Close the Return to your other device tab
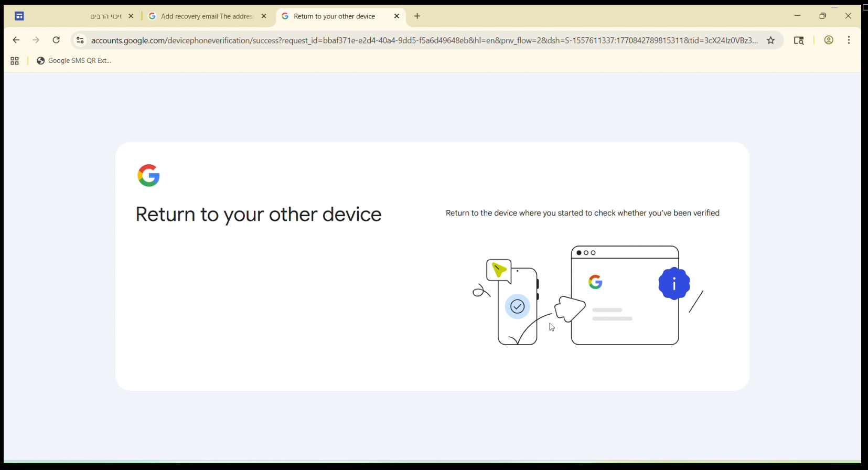The height and width of the screenshot is (470, 868). click(397, 17)
